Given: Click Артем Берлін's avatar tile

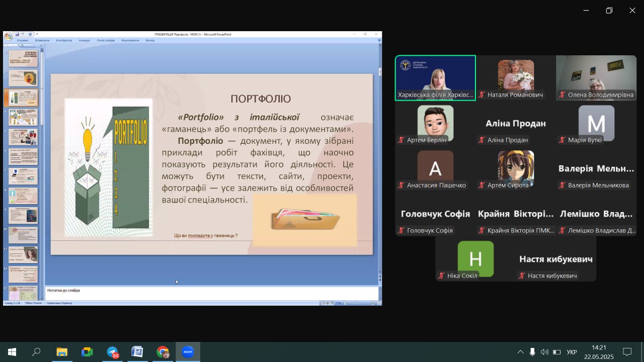Looking at the screenshot, I should click(x=435, y=123).
